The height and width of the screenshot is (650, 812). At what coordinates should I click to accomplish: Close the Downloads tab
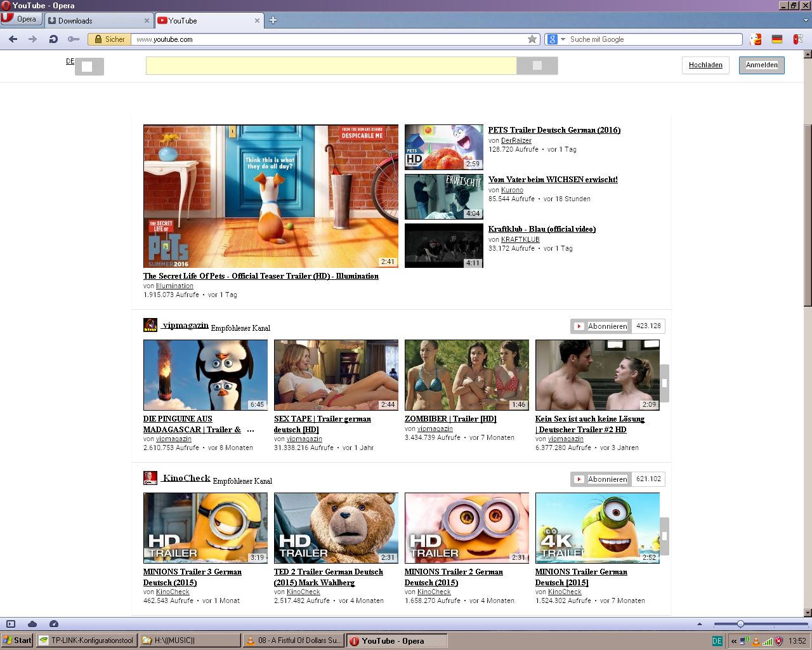pyautogui.click(x=147, y=21)
